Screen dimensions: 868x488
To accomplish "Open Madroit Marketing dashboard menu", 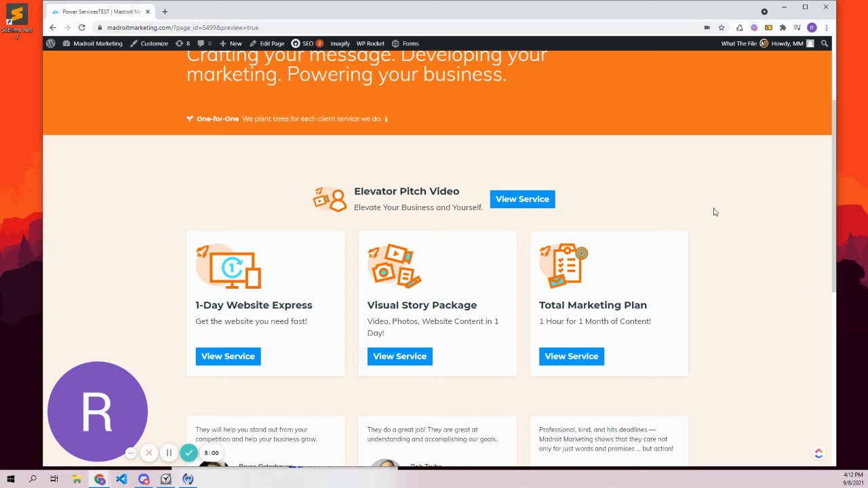I will pos(93,43).
